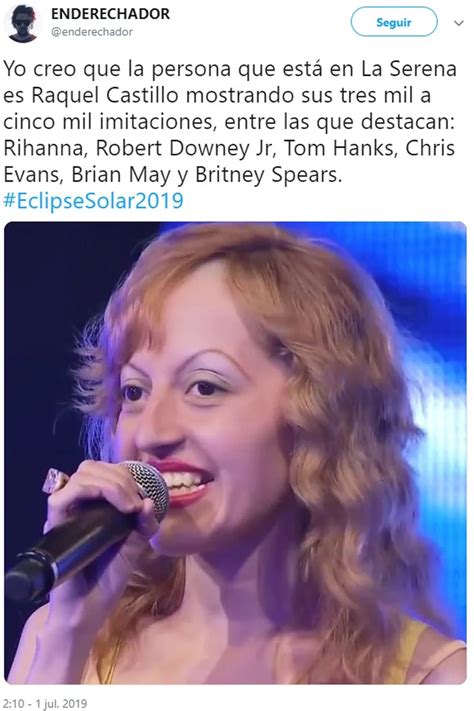Click the ring on the hand in the photo
Screen dimensions: 474x711
click(x=54, y=481)
